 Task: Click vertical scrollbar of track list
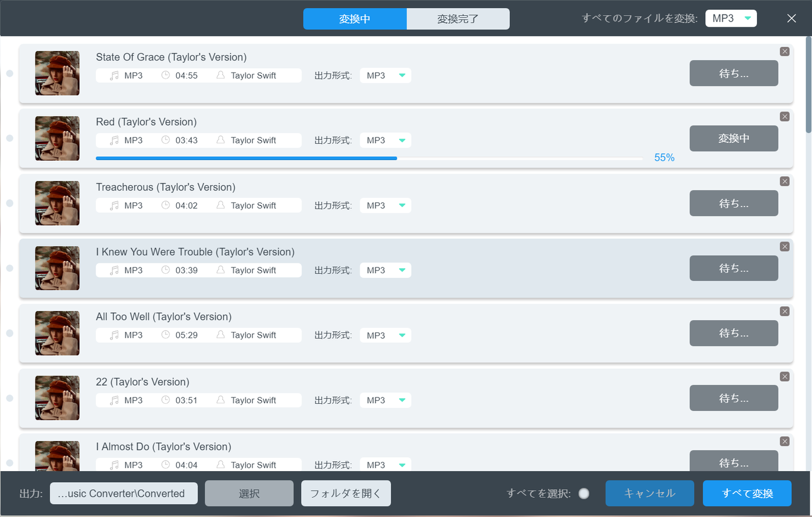(x=809, y=84)
